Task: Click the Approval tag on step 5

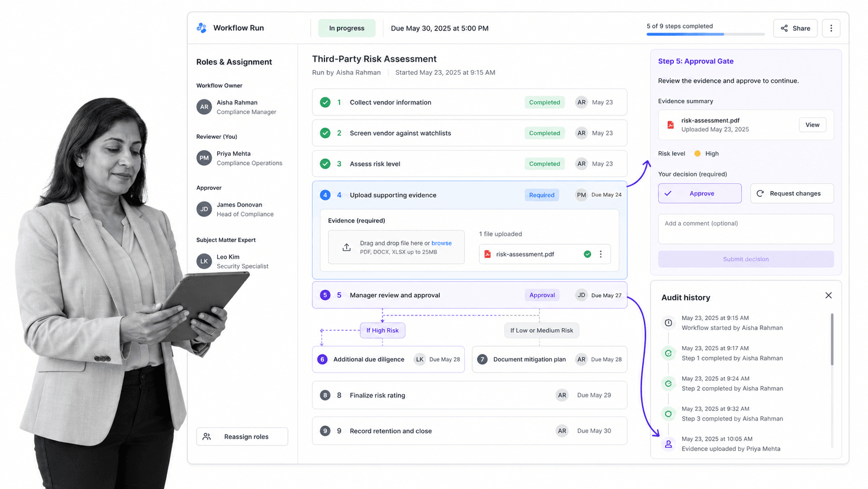Action: 542,295
